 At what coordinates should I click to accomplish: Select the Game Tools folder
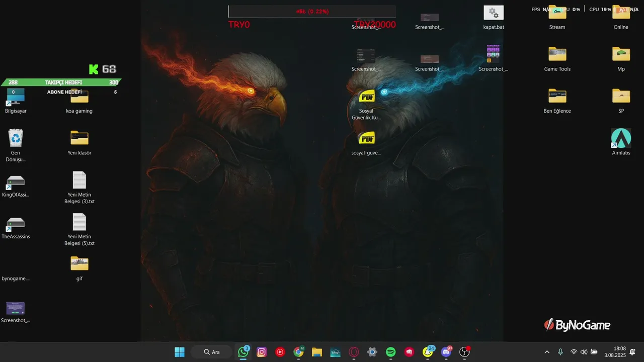[x=557, y=59]
